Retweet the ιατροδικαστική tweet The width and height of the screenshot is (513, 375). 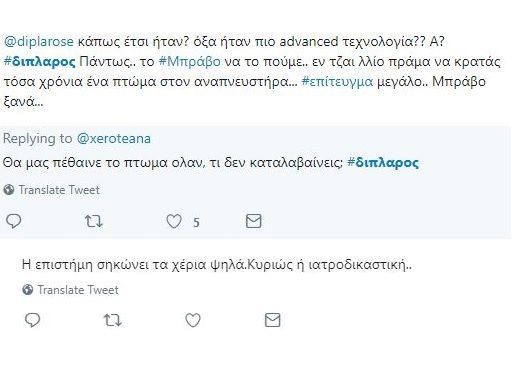coord(113,320)
